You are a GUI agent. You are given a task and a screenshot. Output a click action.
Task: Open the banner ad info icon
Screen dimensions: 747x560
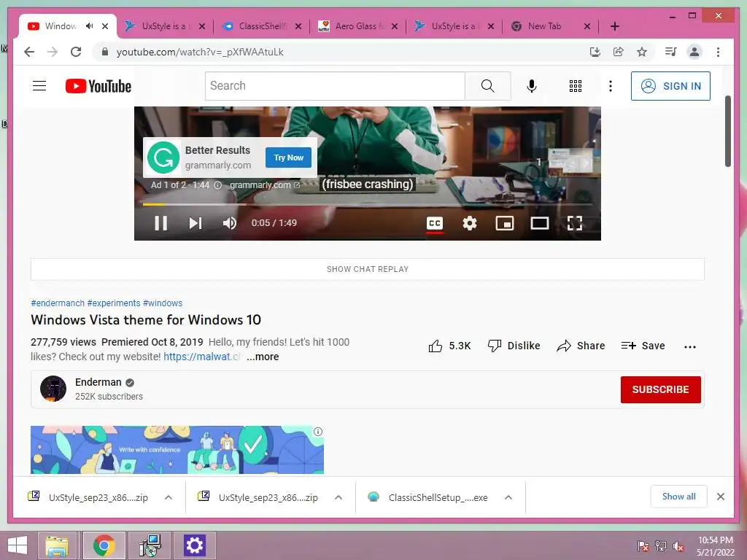pos(318,432)
